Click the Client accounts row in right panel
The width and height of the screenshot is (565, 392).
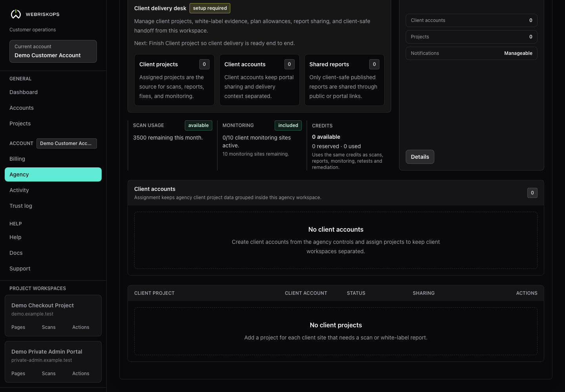click(x=471, y=20)
